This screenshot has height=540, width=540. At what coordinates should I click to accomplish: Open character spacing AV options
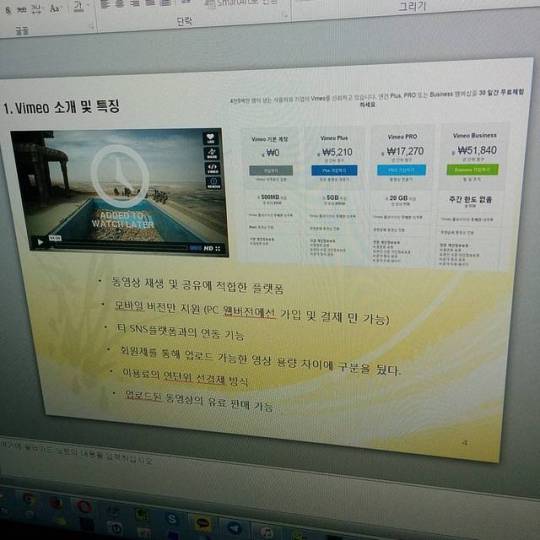[37, 9]
